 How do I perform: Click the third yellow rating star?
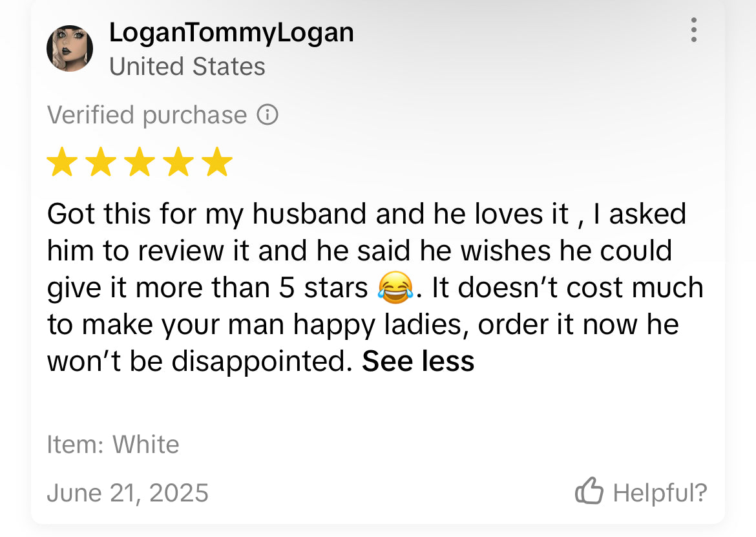click(140, 162)
